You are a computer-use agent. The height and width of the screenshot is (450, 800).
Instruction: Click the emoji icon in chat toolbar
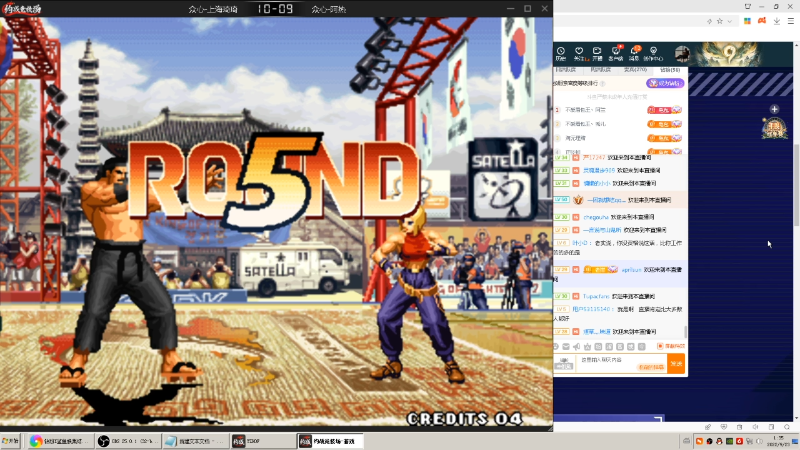click(x=557, y=347)
